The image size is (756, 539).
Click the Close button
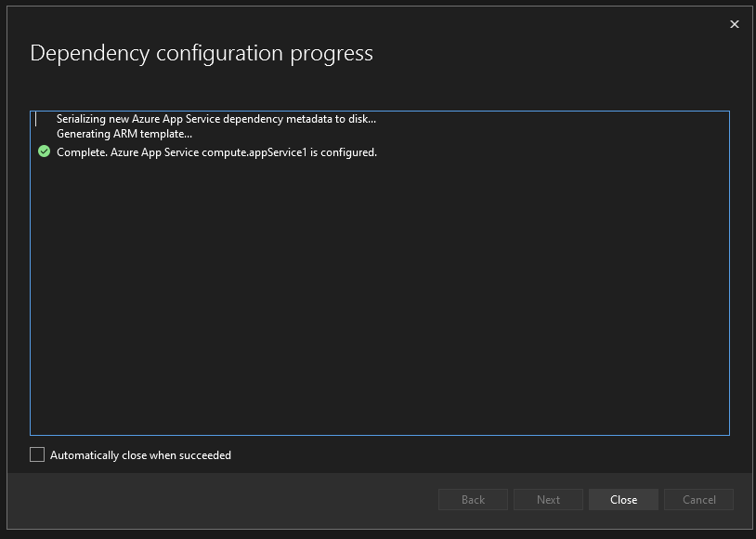click(623, 499)
